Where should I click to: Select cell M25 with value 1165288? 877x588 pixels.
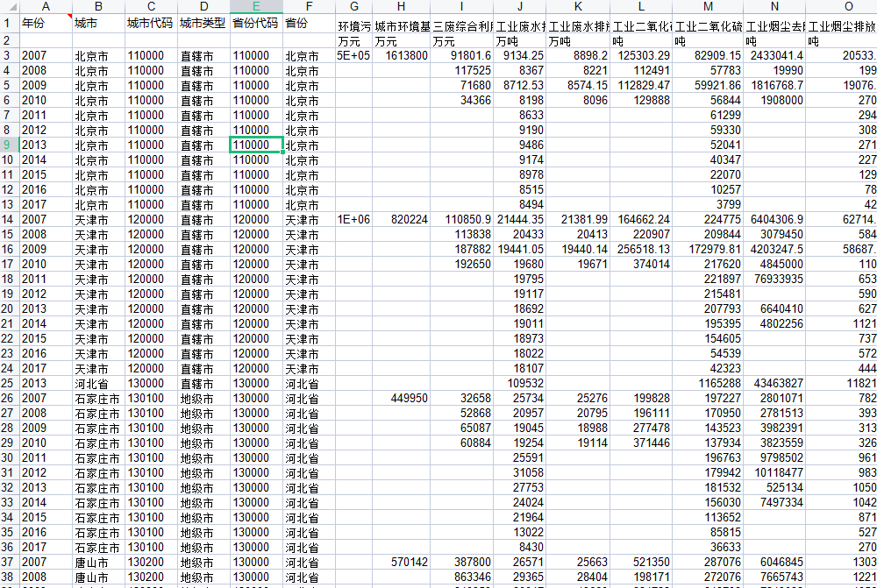[x=708, y=383]
